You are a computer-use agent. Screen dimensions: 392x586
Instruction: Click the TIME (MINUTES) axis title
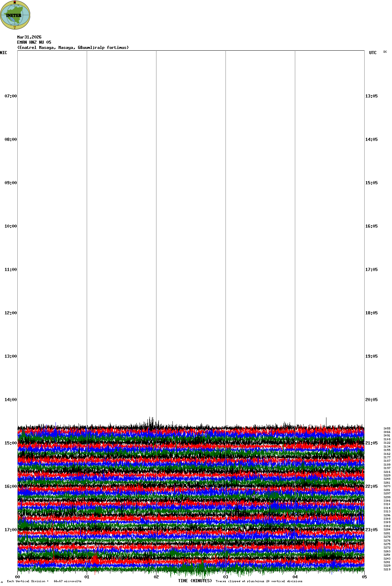195,581
